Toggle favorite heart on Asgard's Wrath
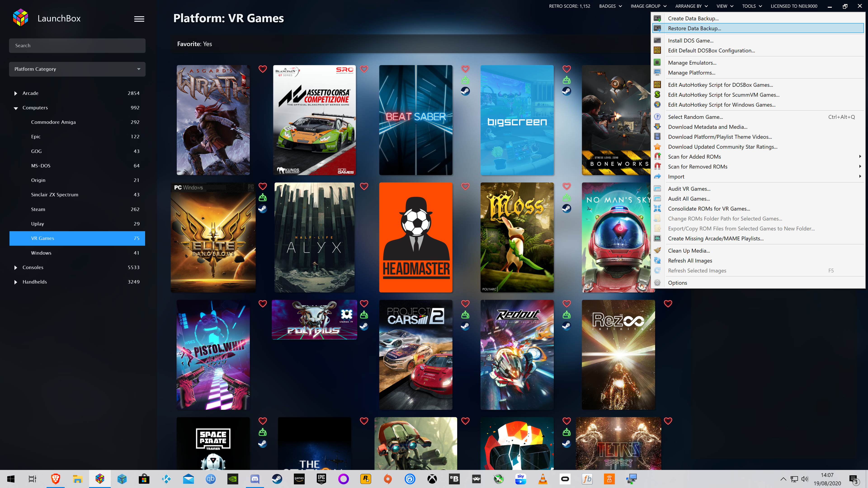Image resolution: width=868 pixels, height=488 pixels. click(262, 69)
